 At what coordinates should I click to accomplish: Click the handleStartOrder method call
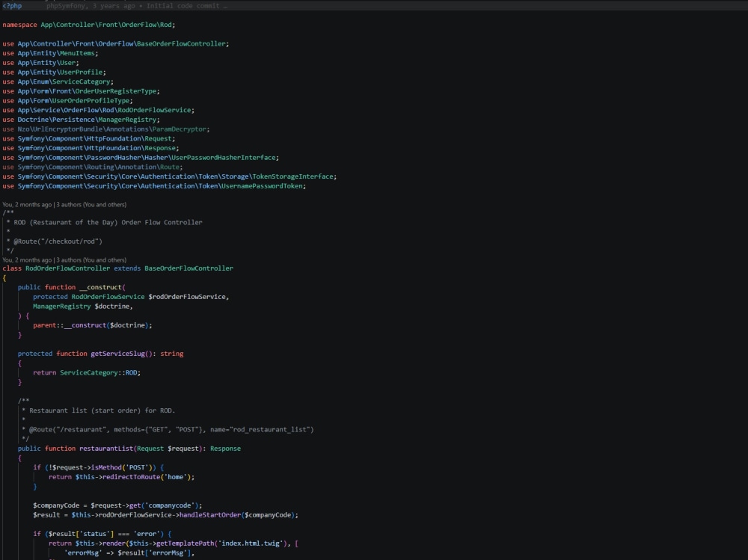coord(210,515)
